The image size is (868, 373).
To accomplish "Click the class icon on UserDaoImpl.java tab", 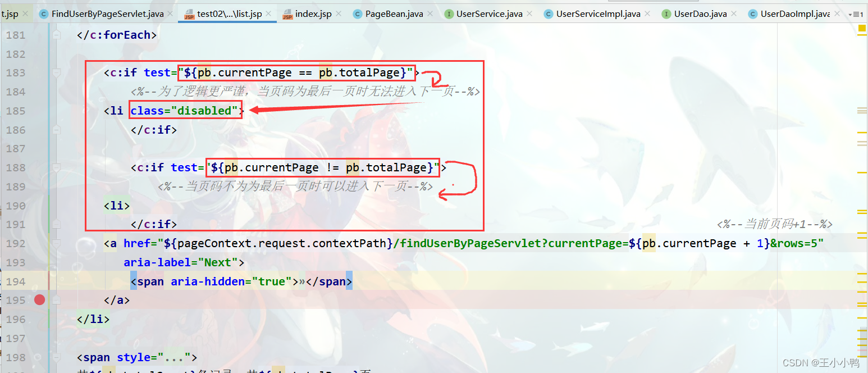I will click(x=753, y=14).
